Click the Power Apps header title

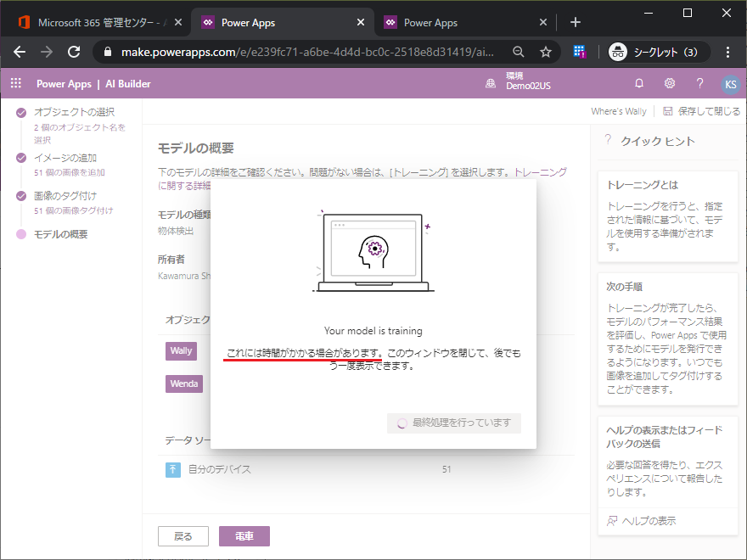(64, 84)
